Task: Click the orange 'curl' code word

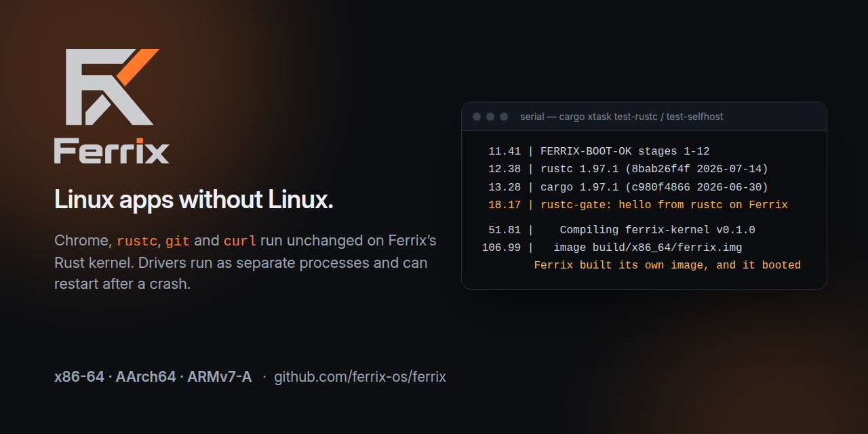Action: pos(240,241)
